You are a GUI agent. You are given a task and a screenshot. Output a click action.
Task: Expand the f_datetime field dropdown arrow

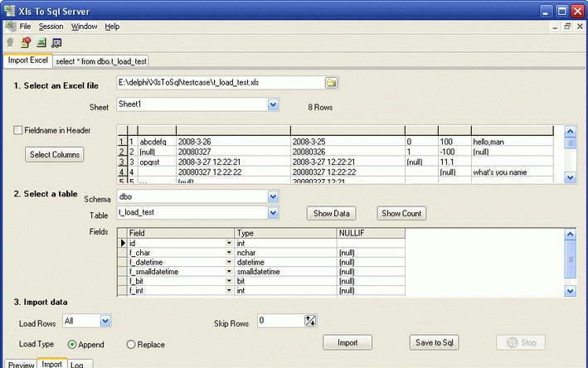coord(229,262)
